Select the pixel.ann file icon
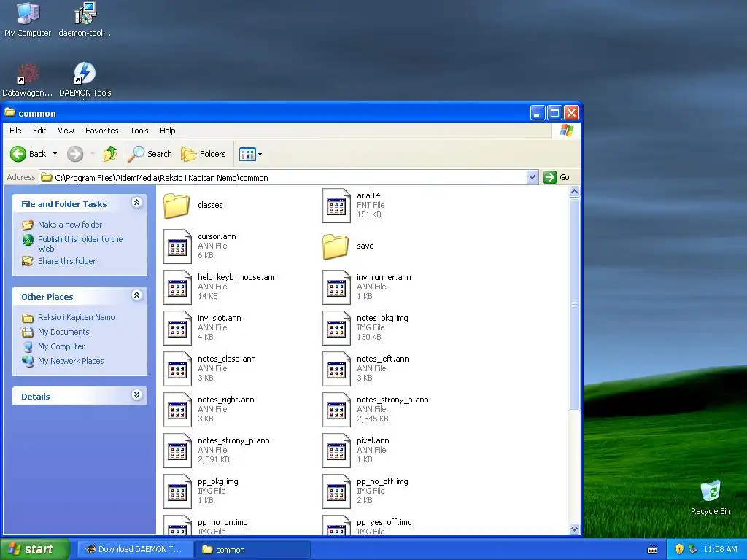Viewport: 747px width, 560px height. pos(336,451)
